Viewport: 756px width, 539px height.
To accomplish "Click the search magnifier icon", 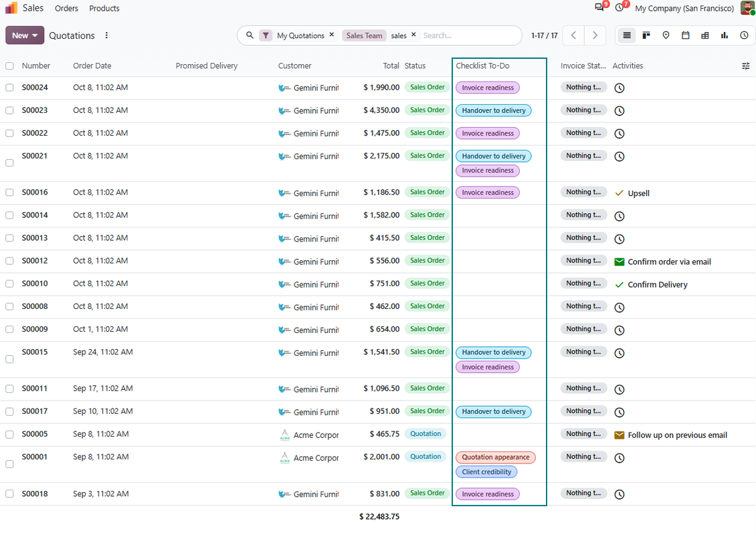I will pos(250,35).
